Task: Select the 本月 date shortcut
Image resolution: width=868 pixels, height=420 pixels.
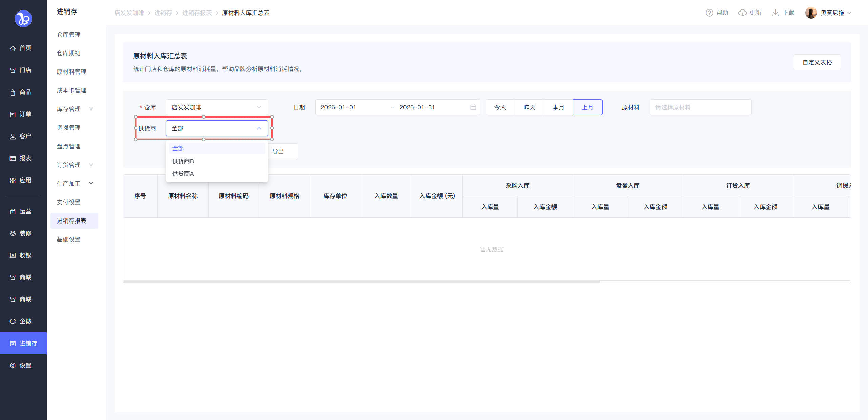Action: (558, 107)
